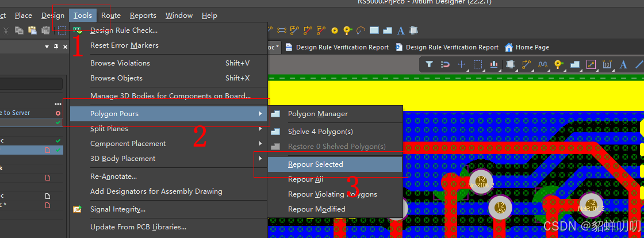Select the Interactive Routing icon in active bar
The width and height of the screenshot is (644, 238).
pyautogui.click(x=526, y=64)
